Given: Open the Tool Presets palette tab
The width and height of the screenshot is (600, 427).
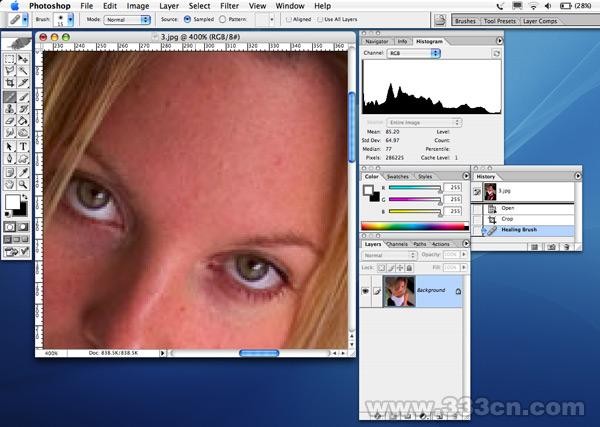Looking at the screenshot, I should click(x=500, y=19).
